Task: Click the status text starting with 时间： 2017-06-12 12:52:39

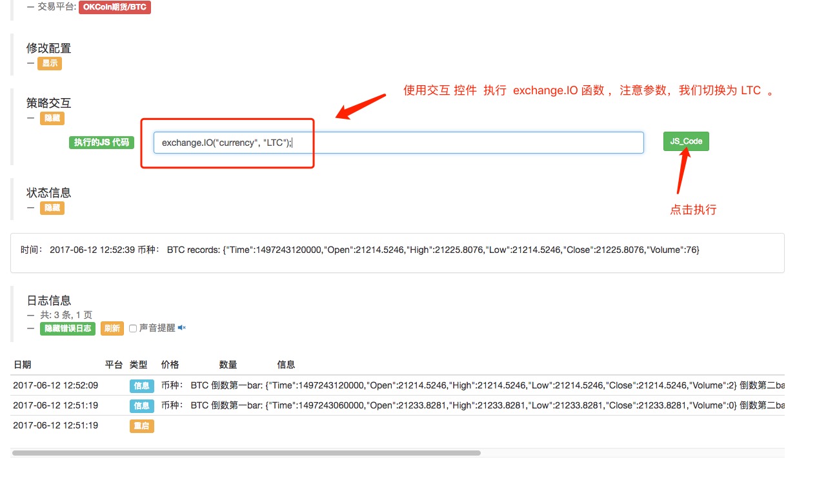Action: tap(360, 250)
